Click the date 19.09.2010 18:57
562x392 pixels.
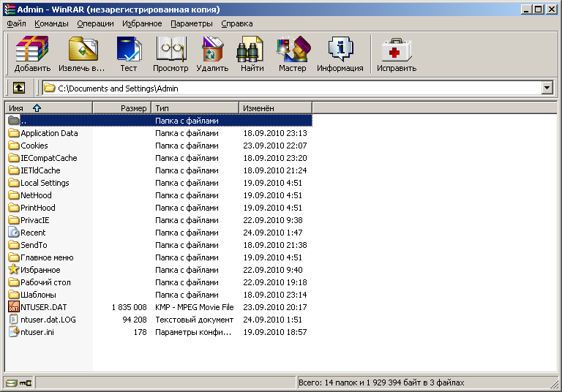(275, 332)
